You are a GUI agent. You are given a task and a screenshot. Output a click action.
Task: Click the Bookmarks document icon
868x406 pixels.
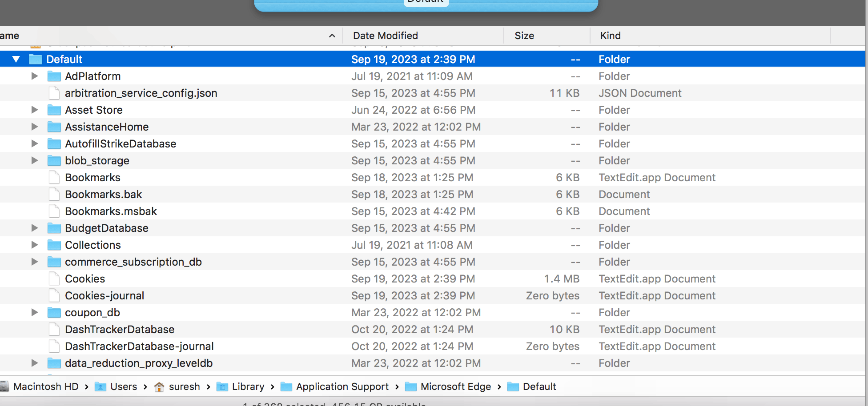54,177
